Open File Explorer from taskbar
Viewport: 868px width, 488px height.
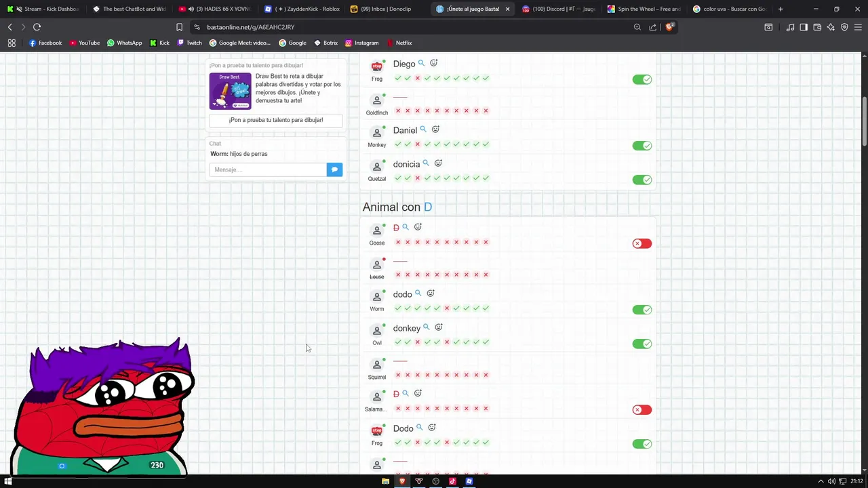point(385,481)
